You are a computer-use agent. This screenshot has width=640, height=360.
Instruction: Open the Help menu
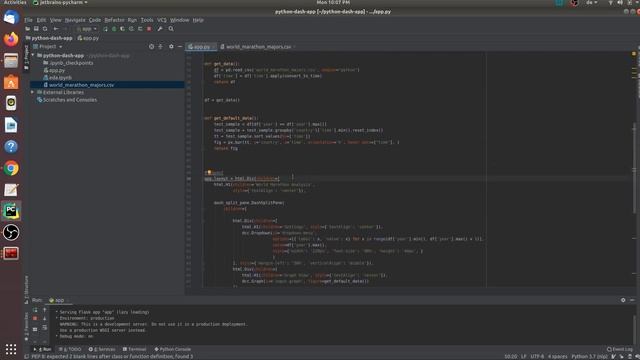pos(198,20)
